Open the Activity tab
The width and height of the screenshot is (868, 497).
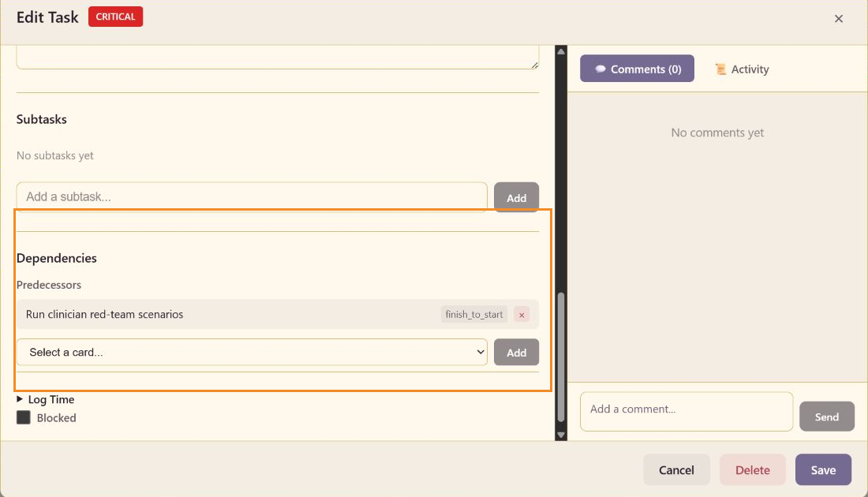pos(742,69)
